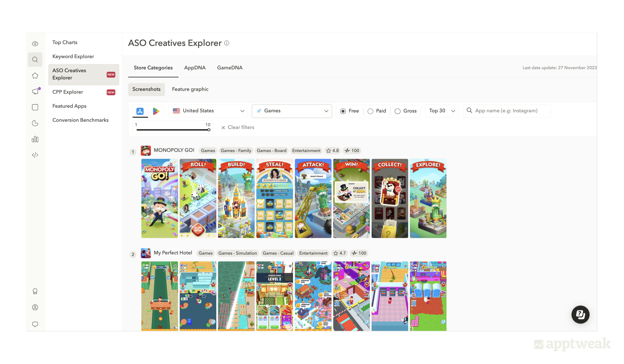Open the pie chart icon in sidebar
The height and width of the screenshot is (364, 624).
coord(35,123)
